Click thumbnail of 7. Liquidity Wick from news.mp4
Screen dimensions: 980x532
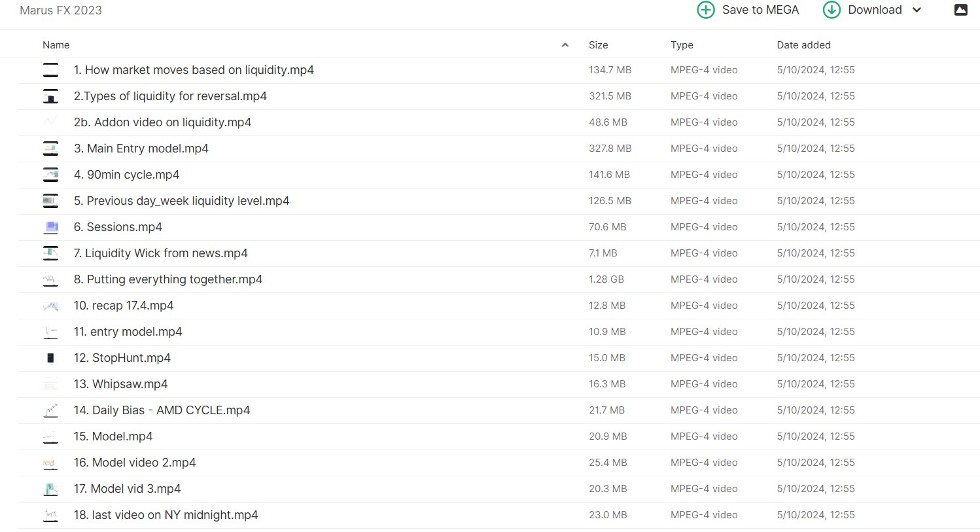(x=51, y=253)
